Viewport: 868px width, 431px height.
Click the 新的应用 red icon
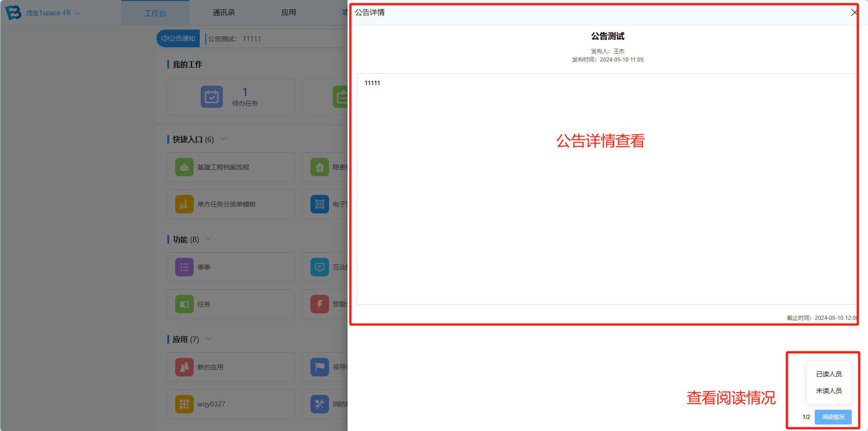coord(184,367)
